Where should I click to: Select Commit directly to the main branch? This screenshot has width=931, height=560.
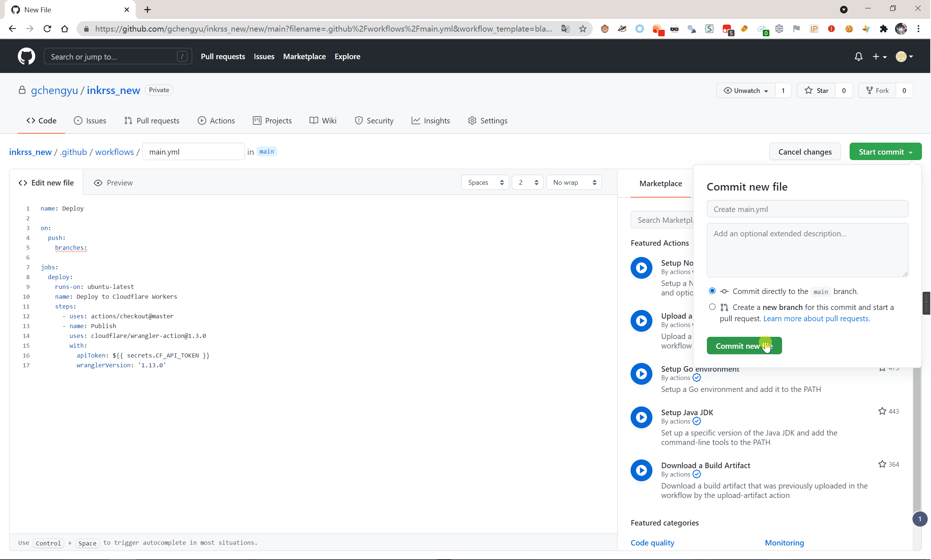(712, 291)
